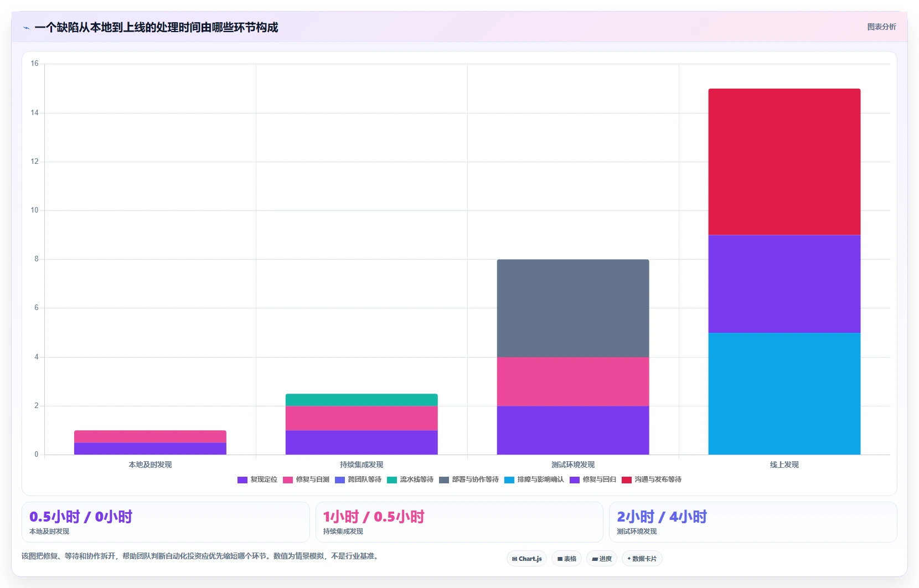Click the 进度 chip in the footer
Screen dimensions: 919x588
pos(602,559)
